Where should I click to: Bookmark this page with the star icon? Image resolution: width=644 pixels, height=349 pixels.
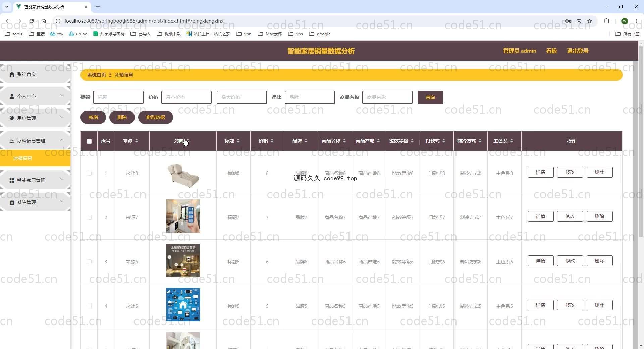click(x=590, y=21)
